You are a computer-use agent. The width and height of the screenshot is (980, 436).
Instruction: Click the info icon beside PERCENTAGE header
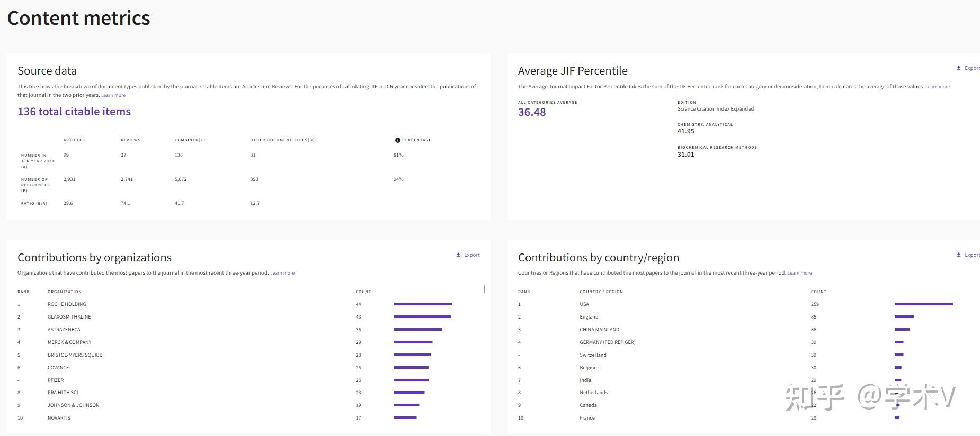click(x=397, y=140)
